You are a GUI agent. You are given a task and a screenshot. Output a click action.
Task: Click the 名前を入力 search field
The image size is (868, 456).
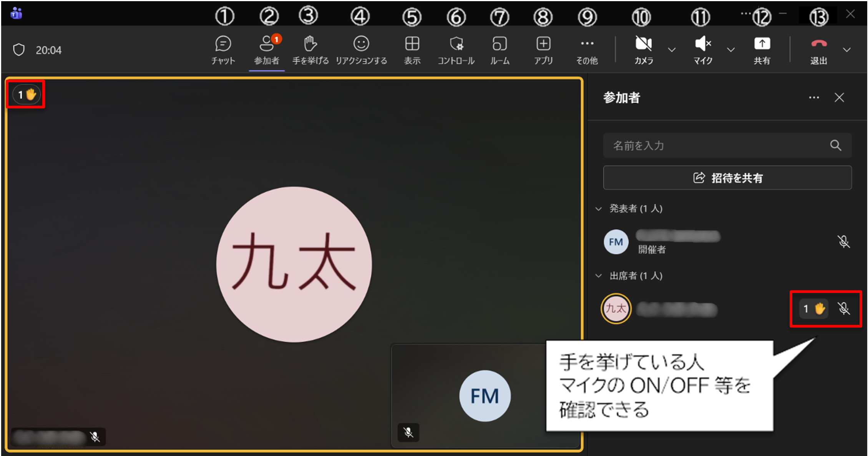(715, 145)
